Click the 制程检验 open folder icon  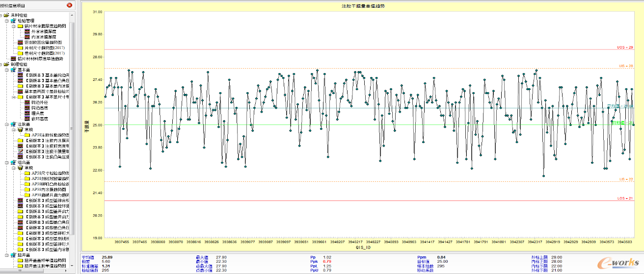[6, 64]
